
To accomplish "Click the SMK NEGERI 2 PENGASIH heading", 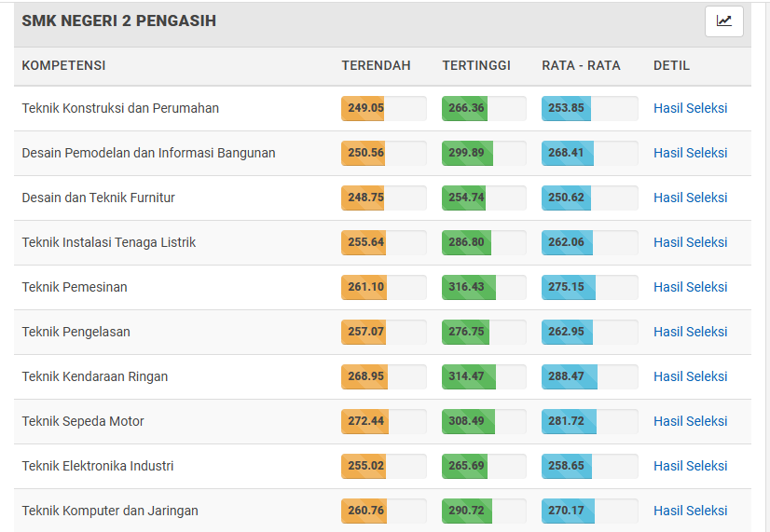I will pos(118,20).
